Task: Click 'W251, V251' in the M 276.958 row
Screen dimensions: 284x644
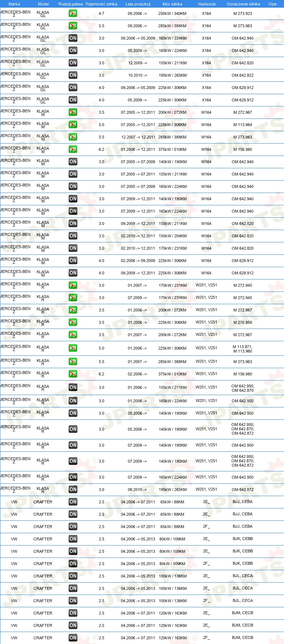Action: click(206, 322)
